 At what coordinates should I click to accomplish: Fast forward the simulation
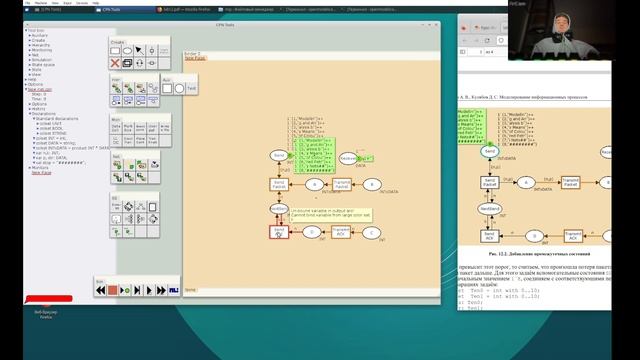pos(162,290)
